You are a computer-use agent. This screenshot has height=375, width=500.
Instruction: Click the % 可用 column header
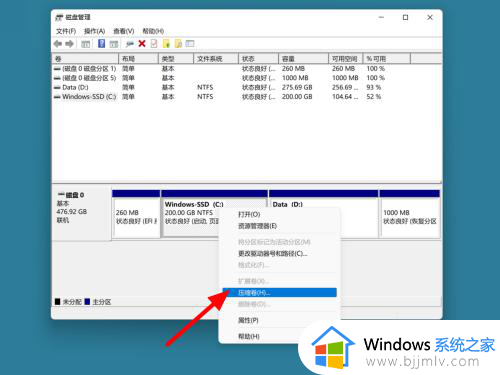coord(387,59)
